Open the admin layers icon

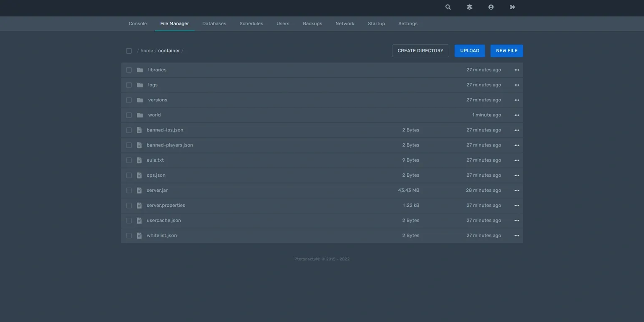469,7
